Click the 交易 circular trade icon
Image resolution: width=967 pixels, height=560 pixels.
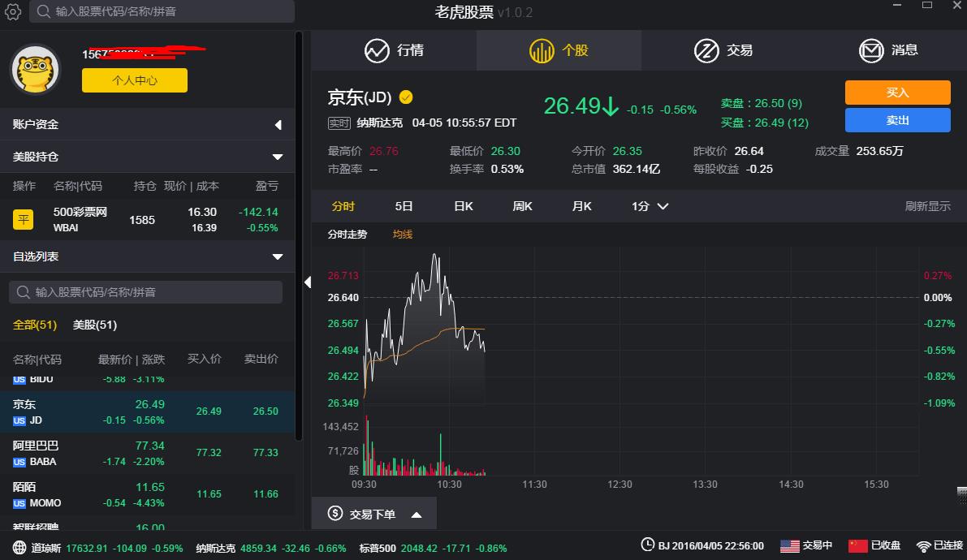pyautogui.click(x=706, y=50)
